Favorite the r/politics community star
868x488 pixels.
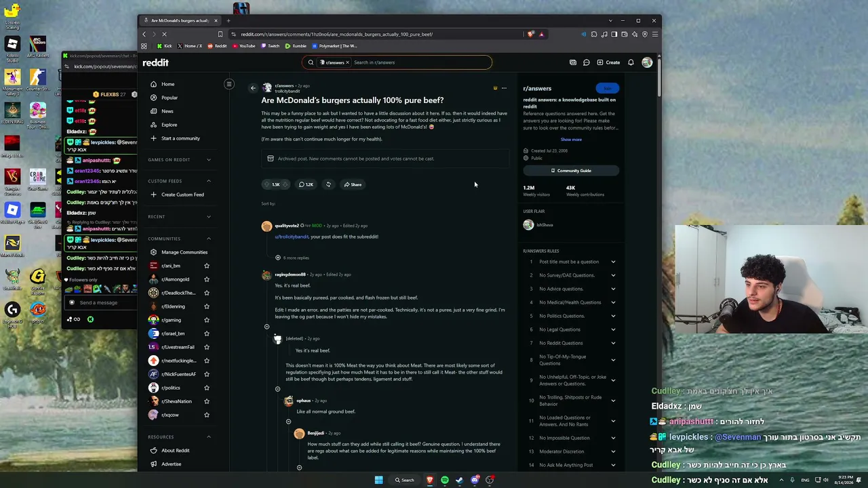point(207,388)
